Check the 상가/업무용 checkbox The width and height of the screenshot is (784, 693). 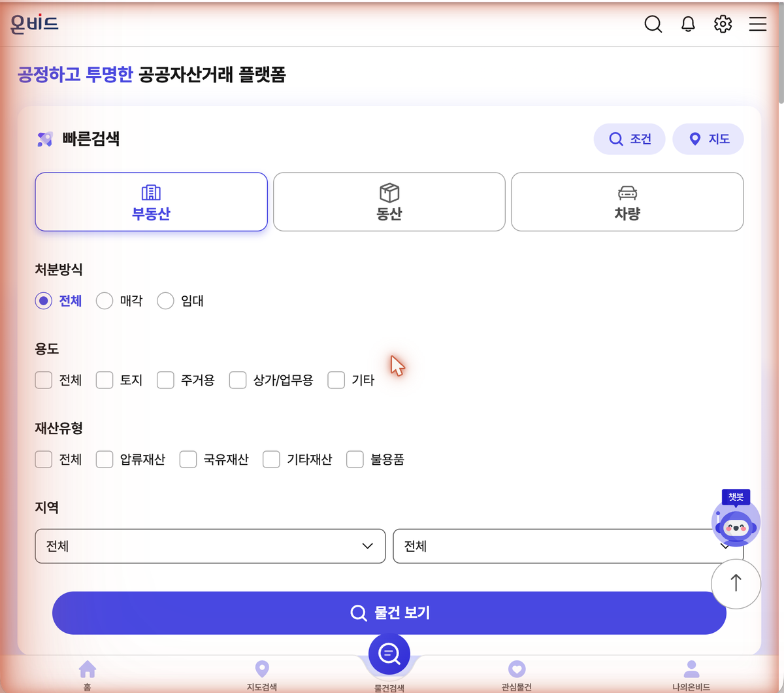[x=238, y=380]
